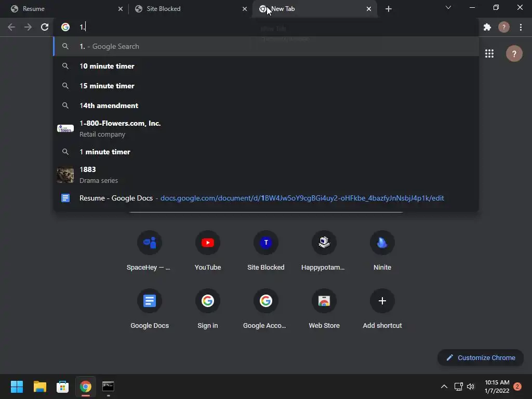Open the terminal taskbar icon
This screenshot has height=399, width=532.
pos(108,387)
